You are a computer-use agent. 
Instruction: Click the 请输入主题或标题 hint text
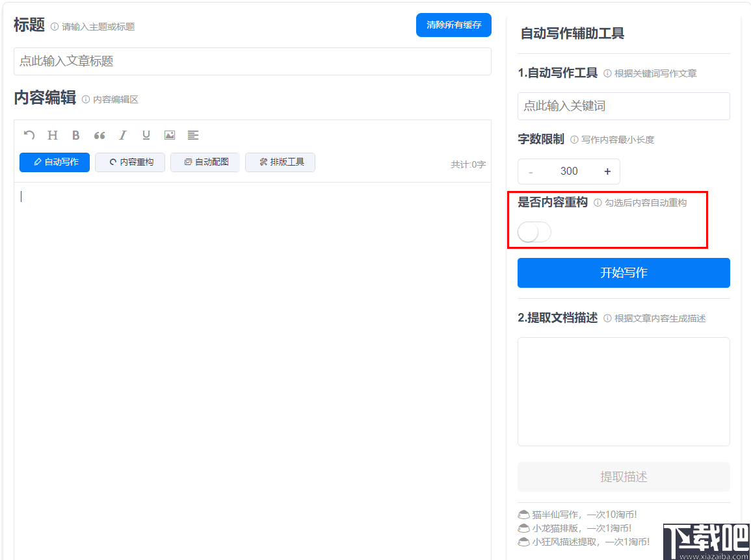(98, 27)
